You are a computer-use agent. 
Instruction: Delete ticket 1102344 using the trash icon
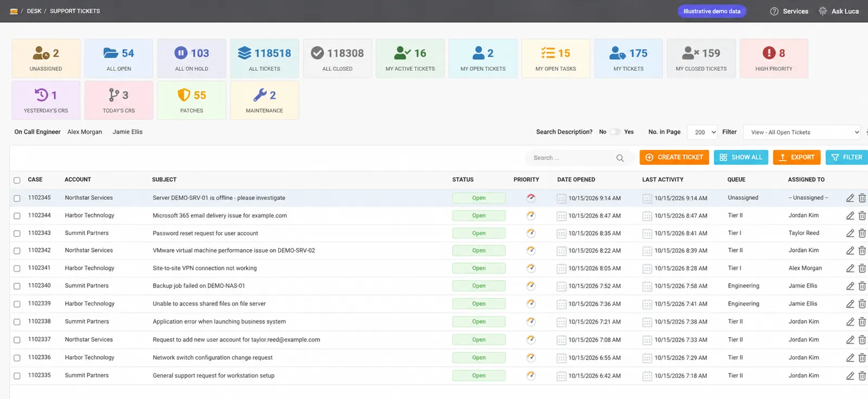tap(862, 216)
